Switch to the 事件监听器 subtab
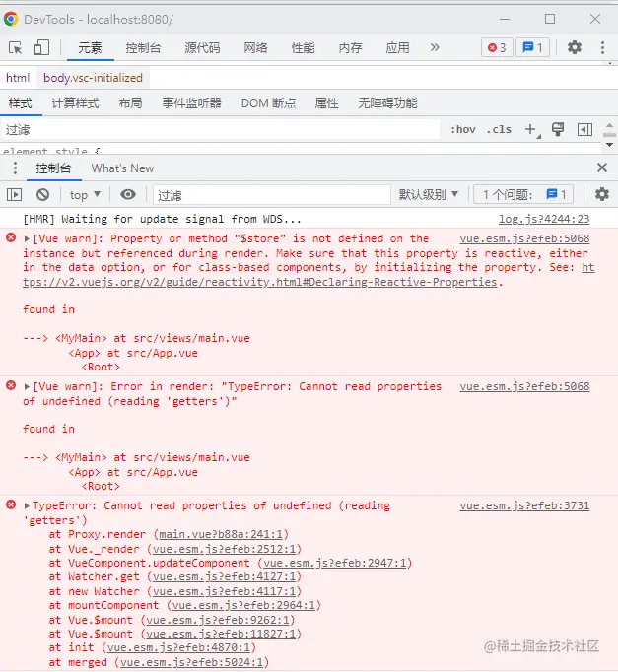The image size is (618, 672). [x=191, y=103]
